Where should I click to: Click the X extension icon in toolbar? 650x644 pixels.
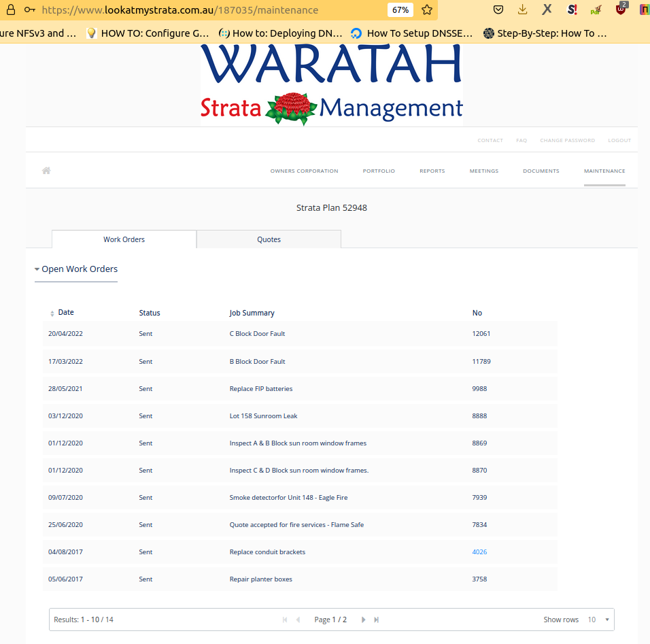[x=547, y=10]
